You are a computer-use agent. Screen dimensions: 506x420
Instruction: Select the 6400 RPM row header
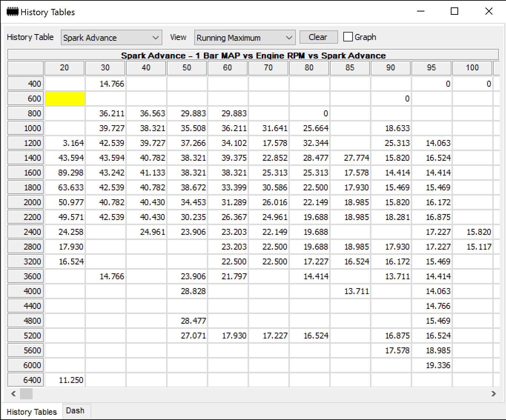coord(26,380)
